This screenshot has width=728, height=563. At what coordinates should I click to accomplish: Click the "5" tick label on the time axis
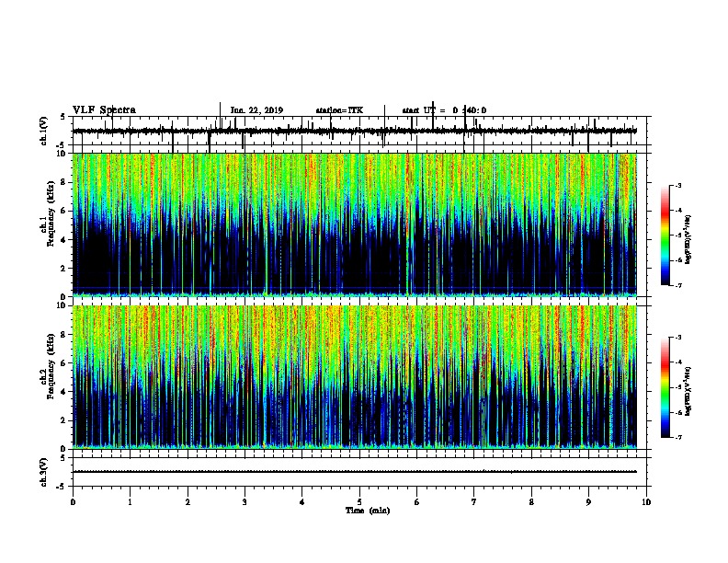point(359,502)
